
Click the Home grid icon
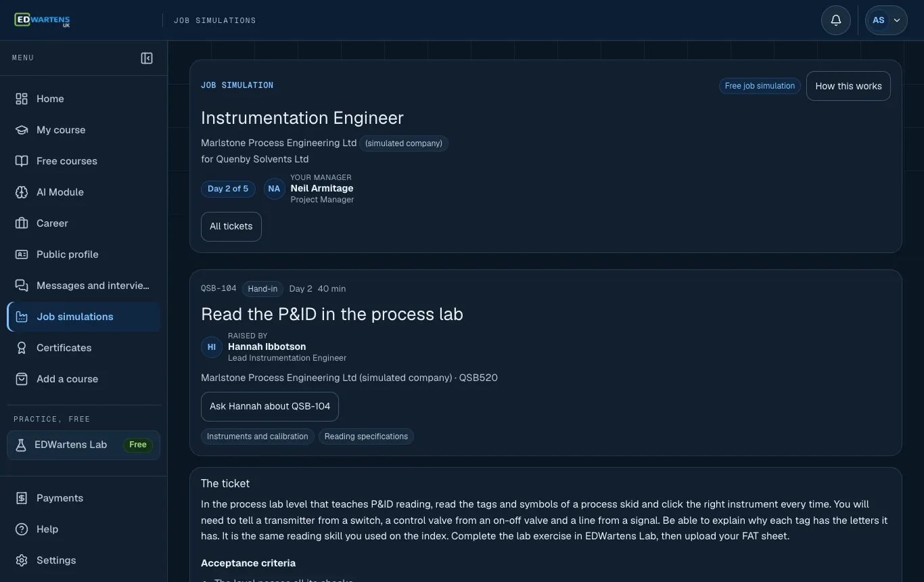[x=22, y=99]
